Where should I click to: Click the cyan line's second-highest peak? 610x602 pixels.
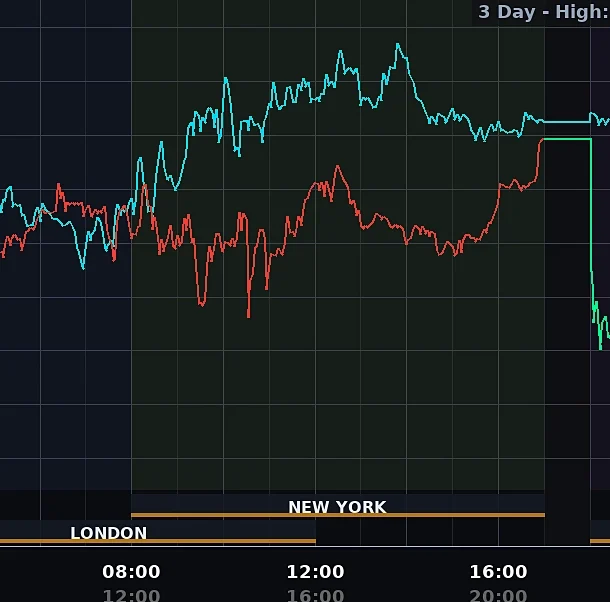coord(340,52)
